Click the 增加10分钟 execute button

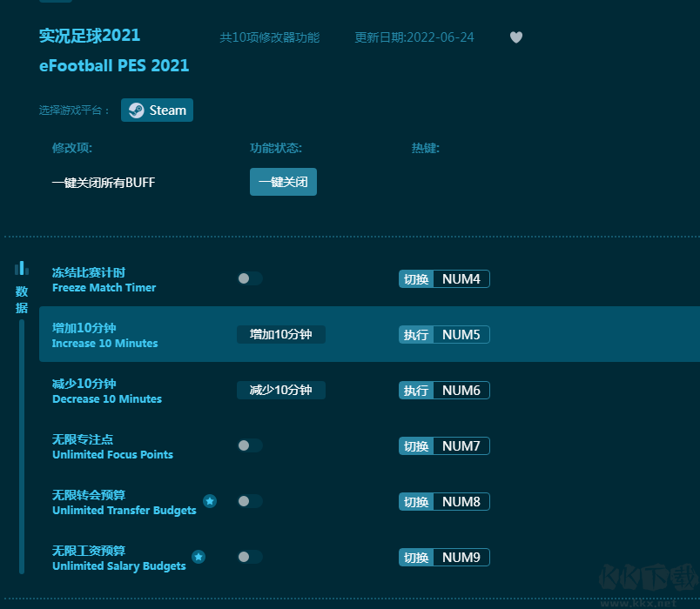point(280,335)
